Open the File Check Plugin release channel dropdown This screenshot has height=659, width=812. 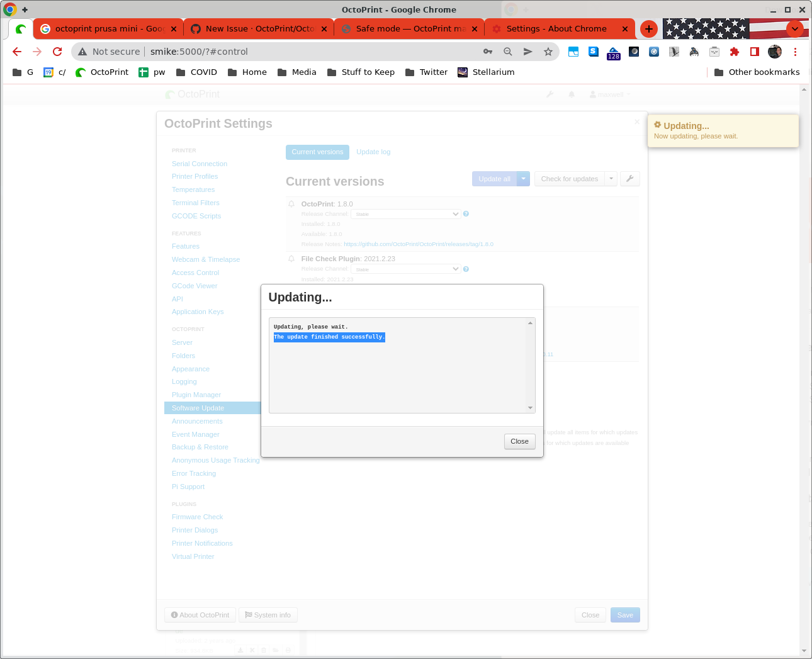pyautogui.click(x=406, y=269)
